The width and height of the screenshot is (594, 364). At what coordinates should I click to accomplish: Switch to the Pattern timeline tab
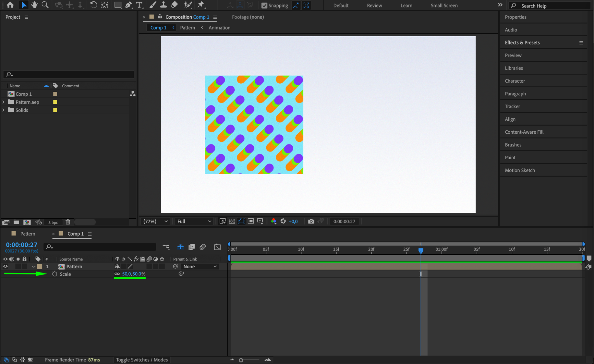click(27, 234)
